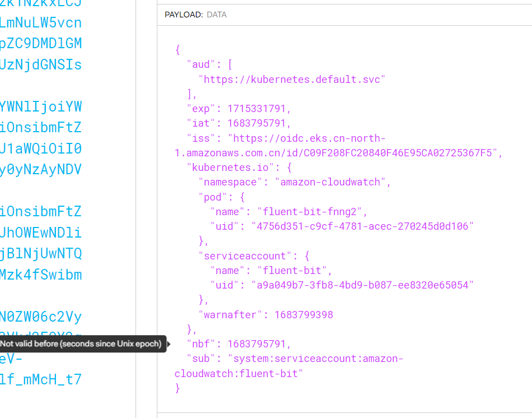Click the serviceaccount uid starting a9a049b7
The width and height of the screenshot is (532, 418).
pyautogui.click(x=362, y=285)
